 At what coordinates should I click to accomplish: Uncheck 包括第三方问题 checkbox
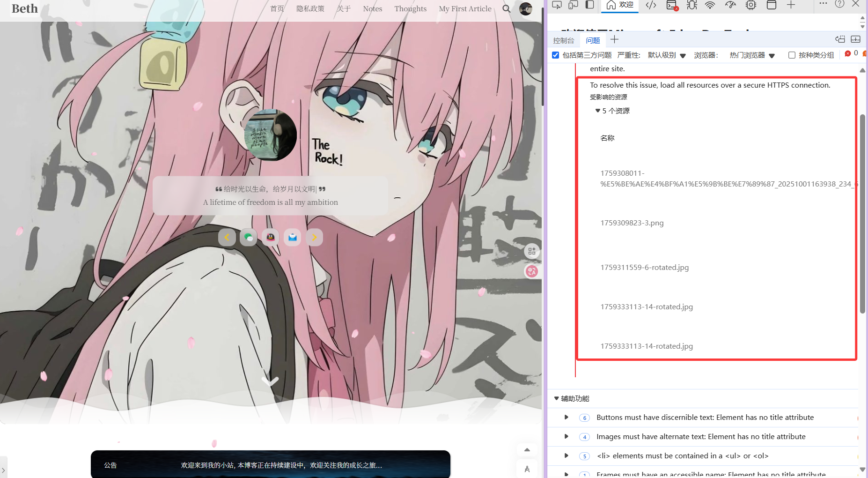(x=556, y=55)
